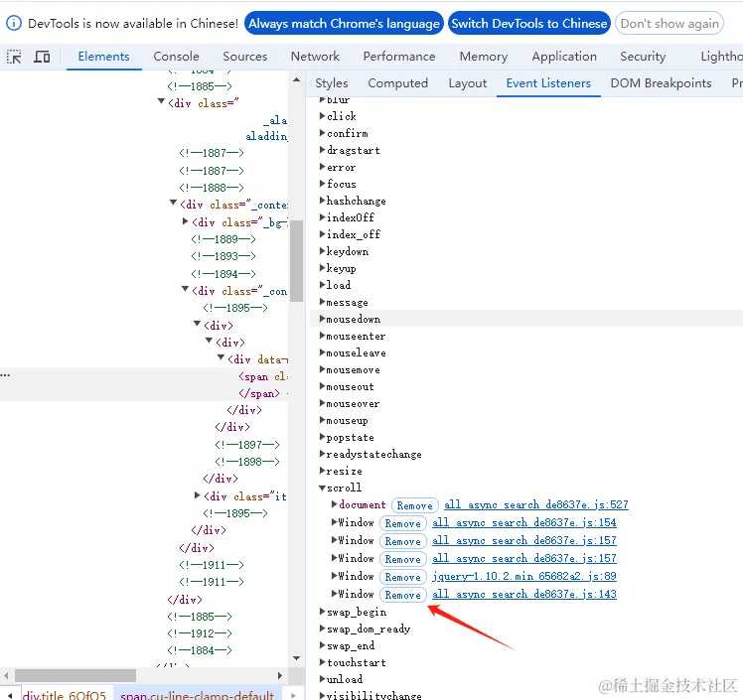Expand the mousemove event listeners
Viewport: 743px width, 700px height.
(x=323, y=369)
